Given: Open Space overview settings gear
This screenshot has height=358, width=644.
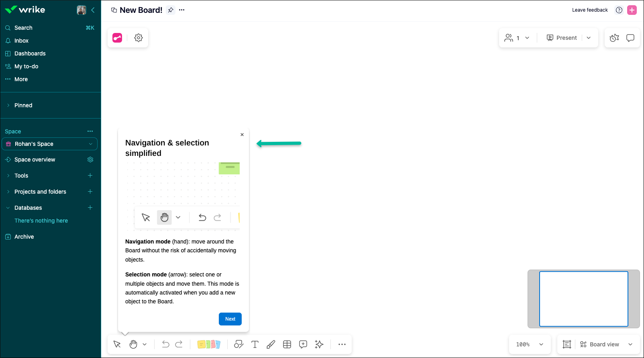Looking at the screenshot, I should pos(90,160).
